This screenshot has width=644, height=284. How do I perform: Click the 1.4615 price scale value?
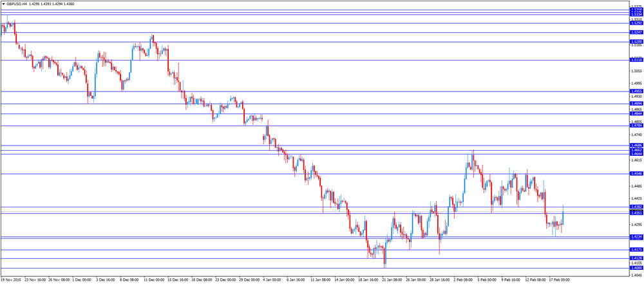tap(636, 160)
